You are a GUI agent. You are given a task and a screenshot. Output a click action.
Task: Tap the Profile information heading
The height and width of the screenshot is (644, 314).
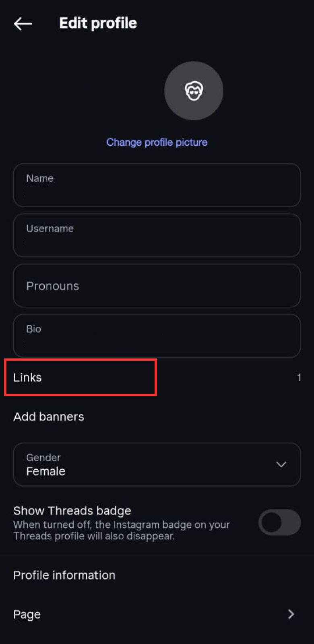64,575
